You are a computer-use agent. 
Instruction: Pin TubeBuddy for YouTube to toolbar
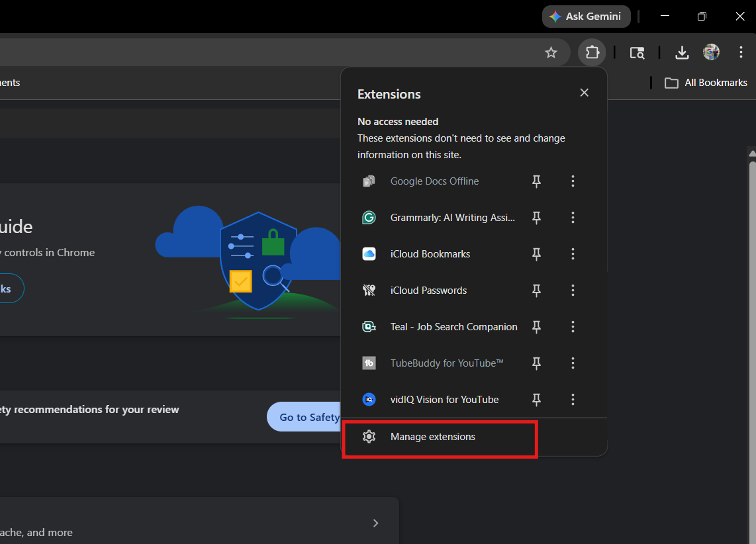tap(536, 363)
